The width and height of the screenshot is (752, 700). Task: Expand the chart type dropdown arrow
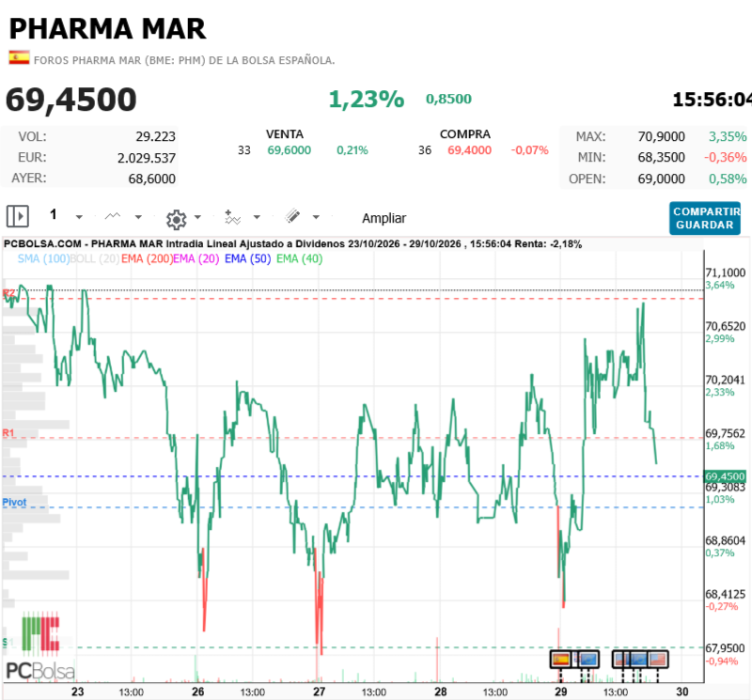(138, 217)
